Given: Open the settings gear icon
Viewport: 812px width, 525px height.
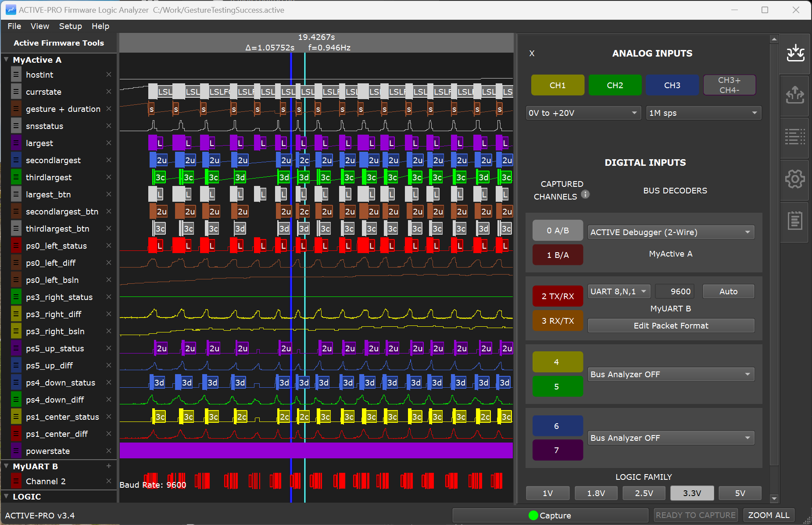Looking at the screenshot, I should (795, 179).
